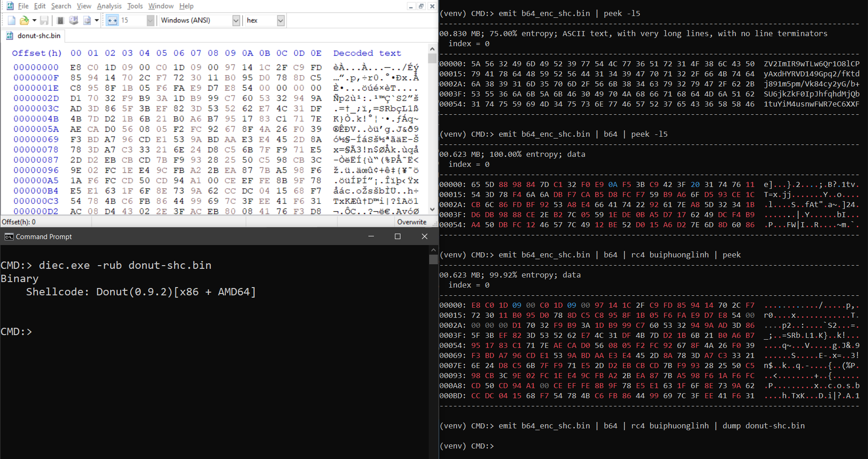This screenshot has width=868, height=459.
Task: Minimize the Command Prompt window
Action: point(371,236)
